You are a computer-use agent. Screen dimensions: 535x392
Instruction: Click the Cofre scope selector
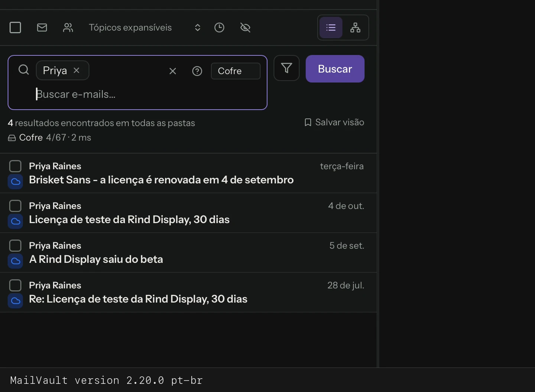(236, 71)
